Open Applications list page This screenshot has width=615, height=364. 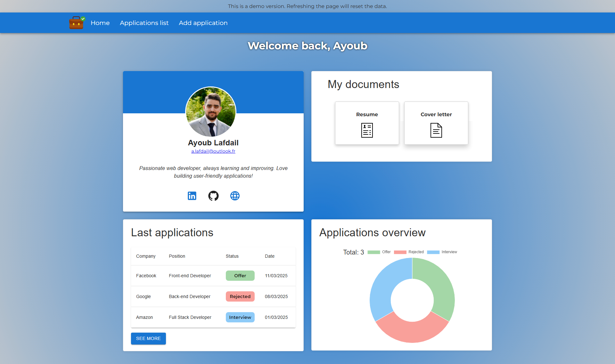(144, 23)
